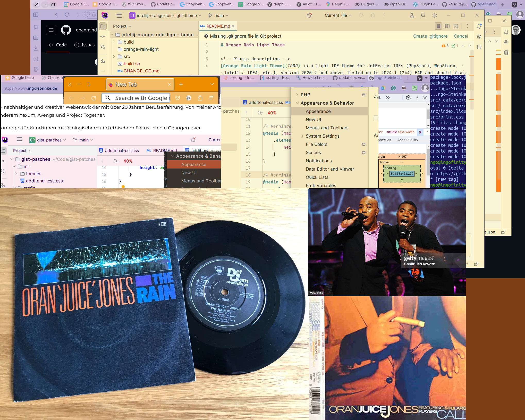The image size is (525, 420).
Task: Switch to editor and preview view
Action: tap(447, 26)
